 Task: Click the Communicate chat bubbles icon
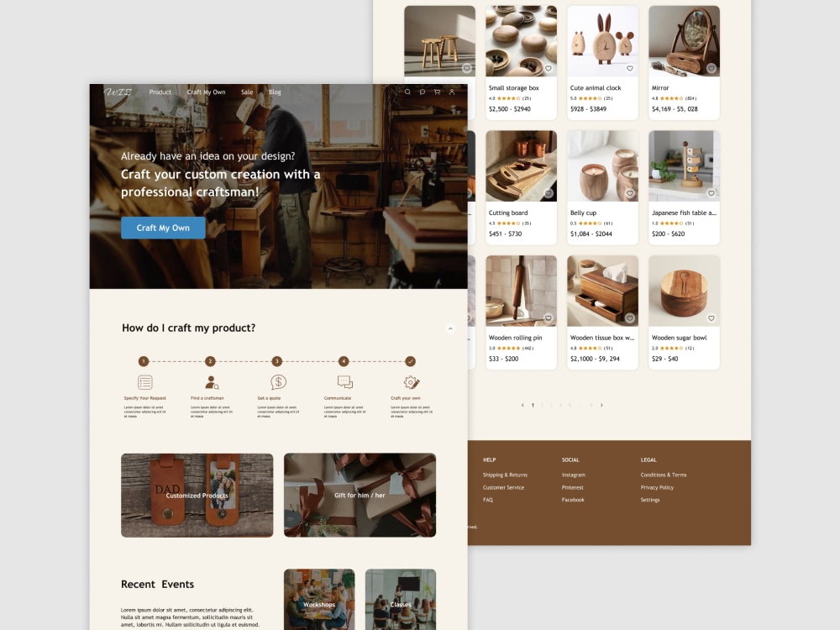pyautogui.click(x=345, y=382)
